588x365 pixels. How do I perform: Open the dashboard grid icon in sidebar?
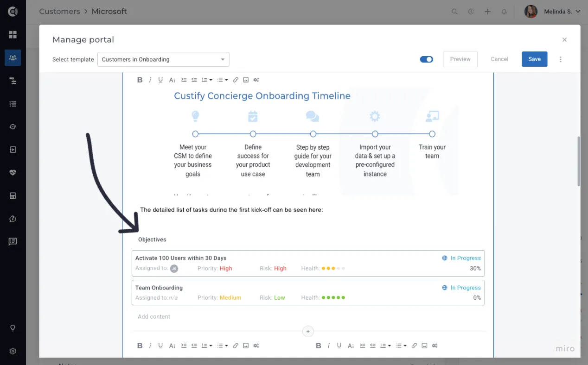click(x=13, y=35)
